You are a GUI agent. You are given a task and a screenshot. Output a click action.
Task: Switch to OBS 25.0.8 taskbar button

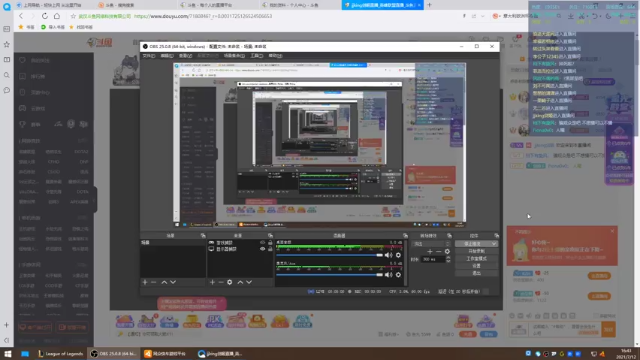coord(113,353)
